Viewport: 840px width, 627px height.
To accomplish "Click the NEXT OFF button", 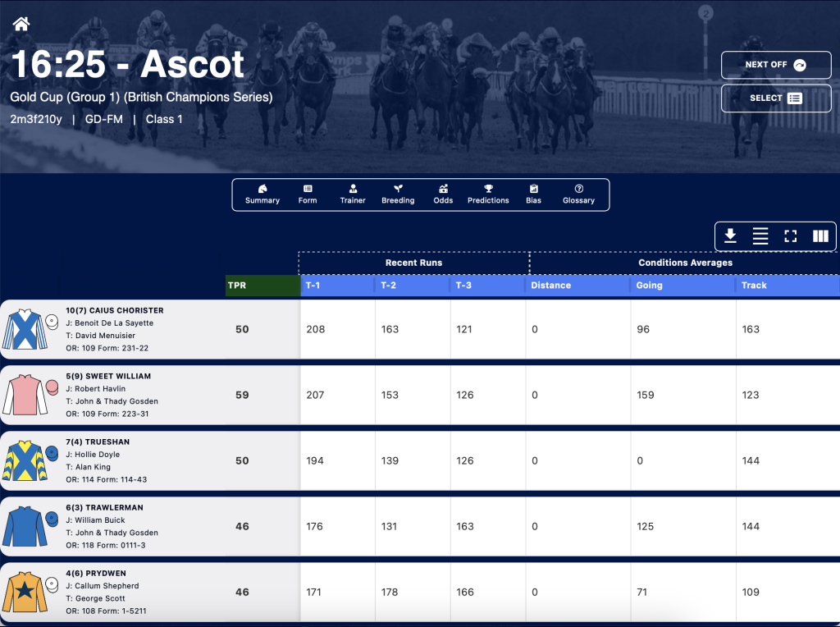I will (776, 65).
